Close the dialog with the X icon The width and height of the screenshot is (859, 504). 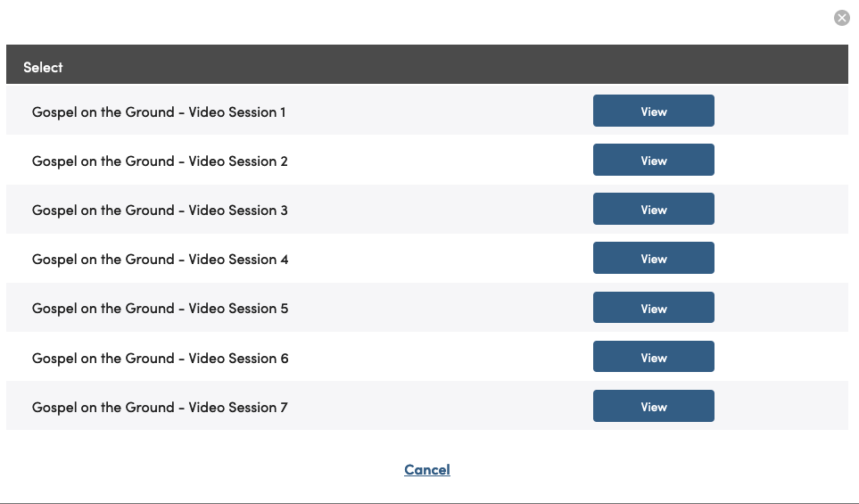click(x=841, y=18)
